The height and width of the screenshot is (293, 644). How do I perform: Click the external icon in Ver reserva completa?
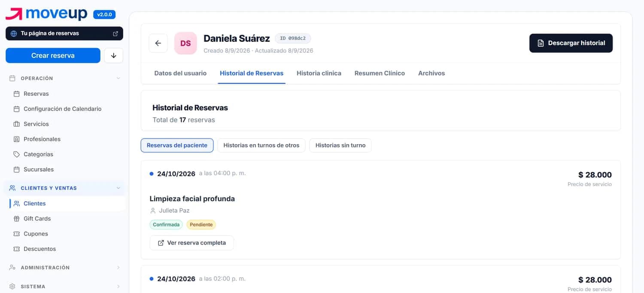point(161,243)
